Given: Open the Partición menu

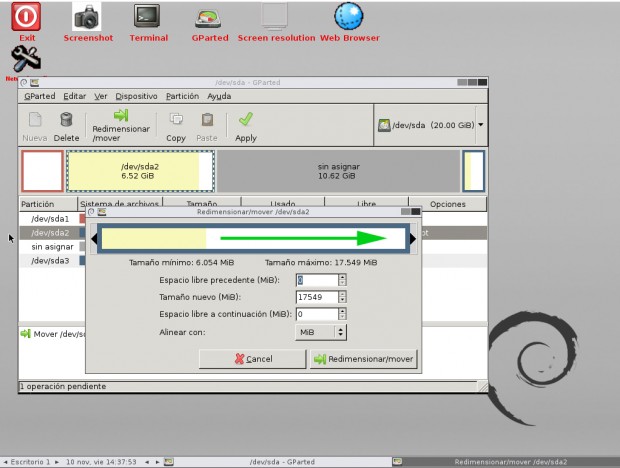Looking at the screenshot, I should pos(182,96).
